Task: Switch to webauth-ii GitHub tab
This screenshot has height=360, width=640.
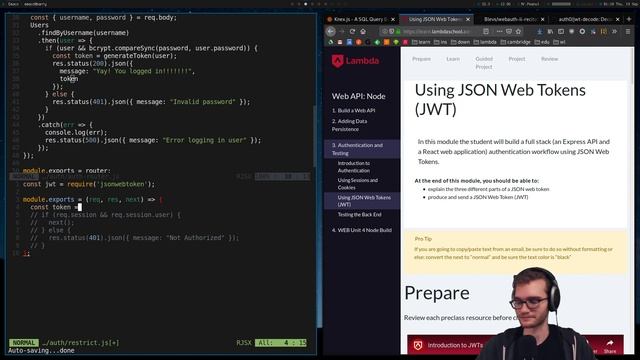Action: pyautogui.click(x=509, y=19)
